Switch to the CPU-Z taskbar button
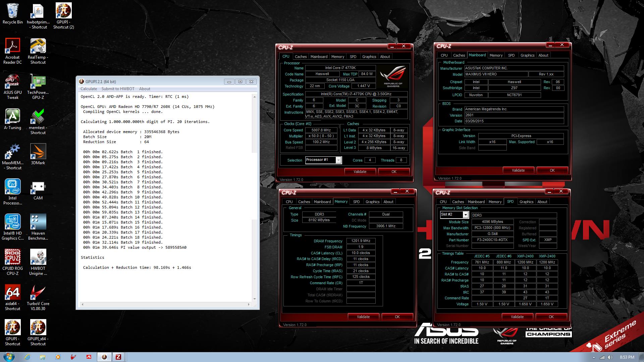 click(118, 357)
